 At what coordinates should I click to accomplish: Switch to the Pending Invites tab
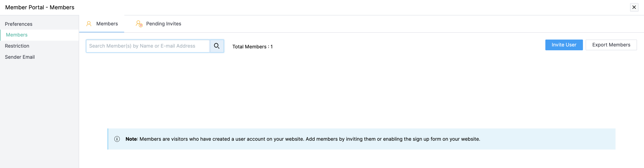point(163,24)
